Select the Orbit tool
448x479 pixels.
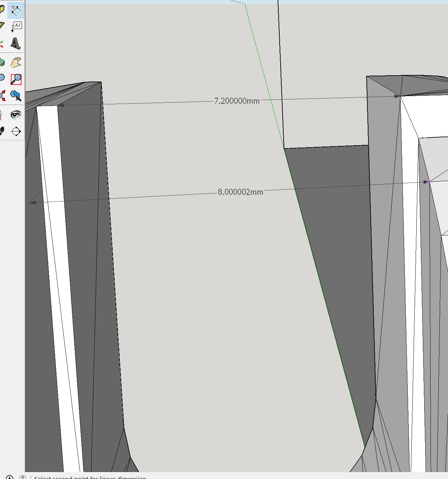pyautogui.click(x=2, y=62)
